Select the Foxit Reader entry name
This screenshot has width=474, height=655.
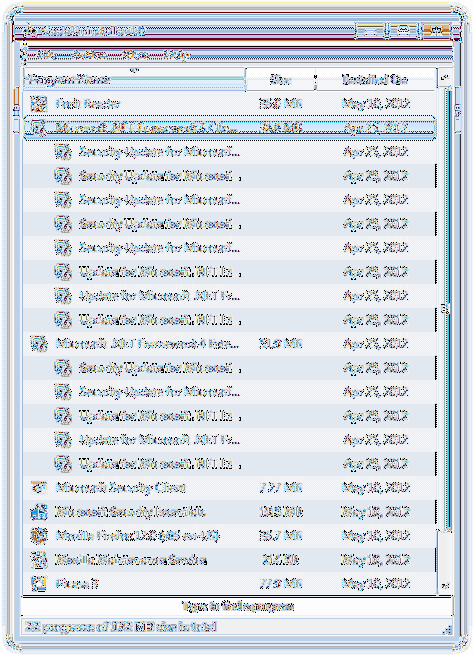(88, 104)
